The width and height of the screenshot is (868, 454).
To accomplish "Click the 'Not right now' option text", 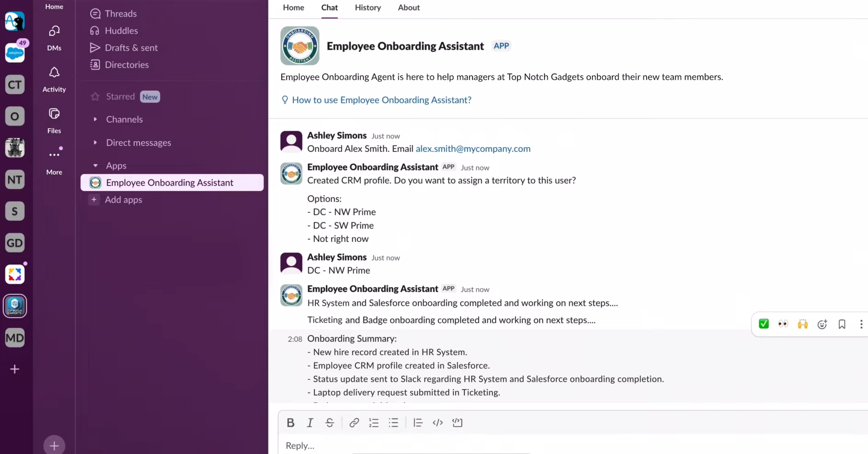I will coord(341,239).
